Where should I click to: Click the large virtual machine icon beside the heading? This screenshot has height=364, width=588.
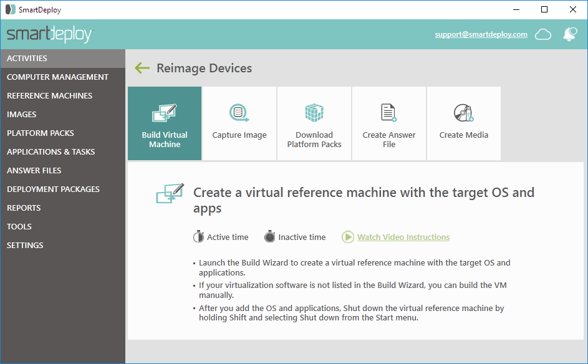[170, 193]
